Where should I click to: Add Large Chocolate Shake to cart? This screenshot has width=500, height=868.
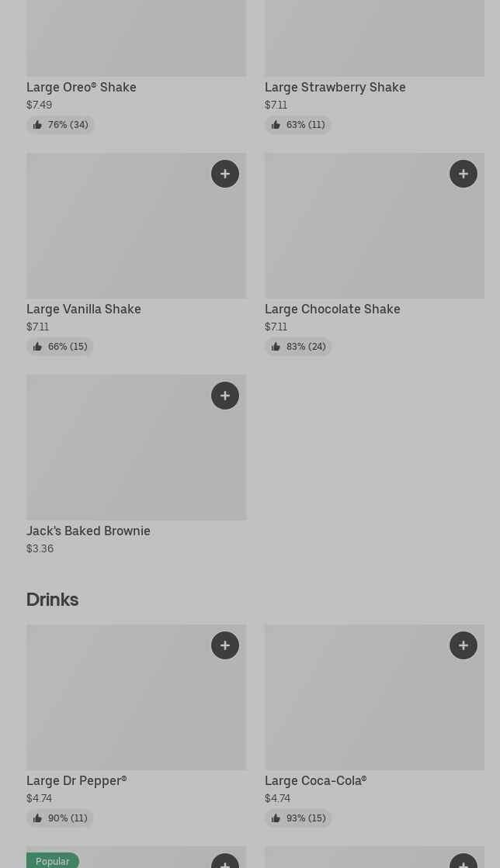tap(464, 174)
